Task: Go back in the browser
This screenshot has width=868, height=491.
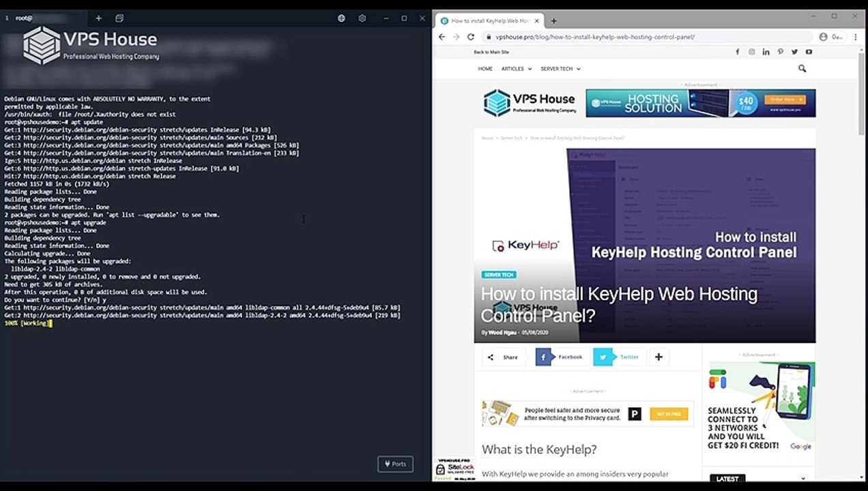Action: coord(442,37)
